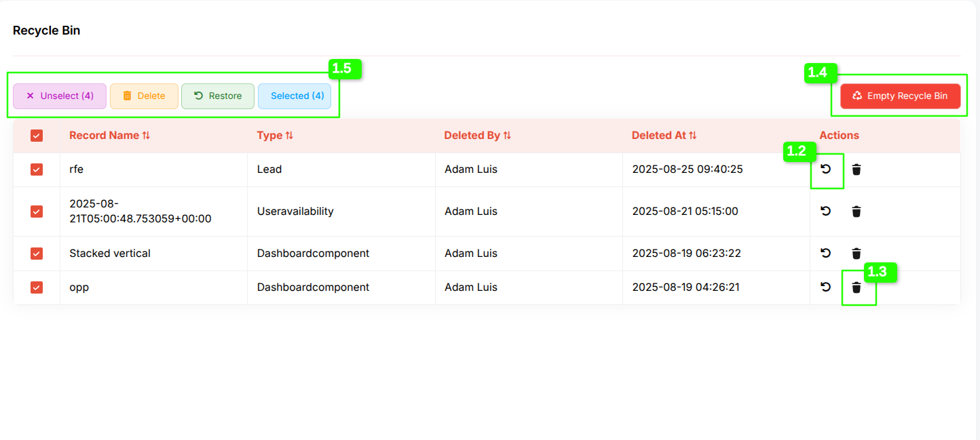Uncheck the opp row checkbox
Screen dimensions: 980x440
[x=37, y=287]
